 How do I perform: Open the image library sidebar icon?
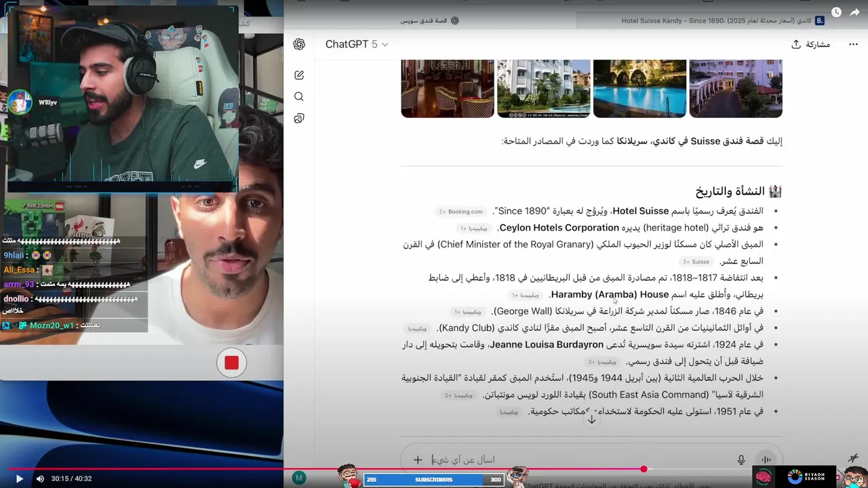tap(299, 119)
